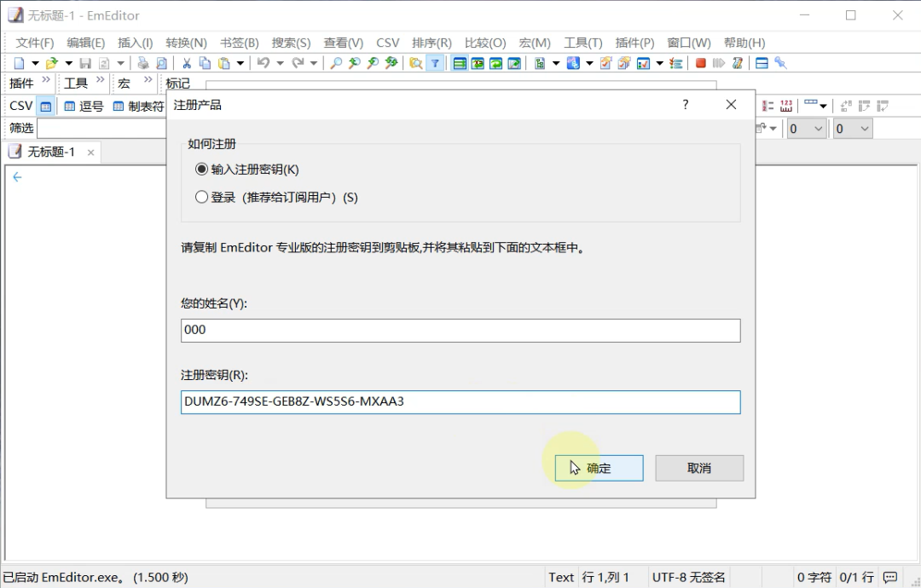Image resolution: width=921 pixels, height=588 pixels.
Task: Open the 宏(M) menu
Action: (535, 43)
